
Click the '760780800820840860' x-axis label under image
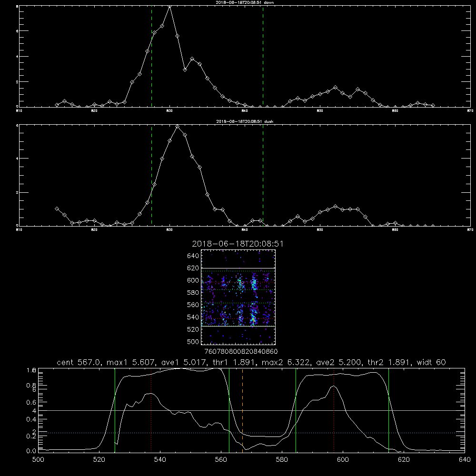[x=241, y=352]
